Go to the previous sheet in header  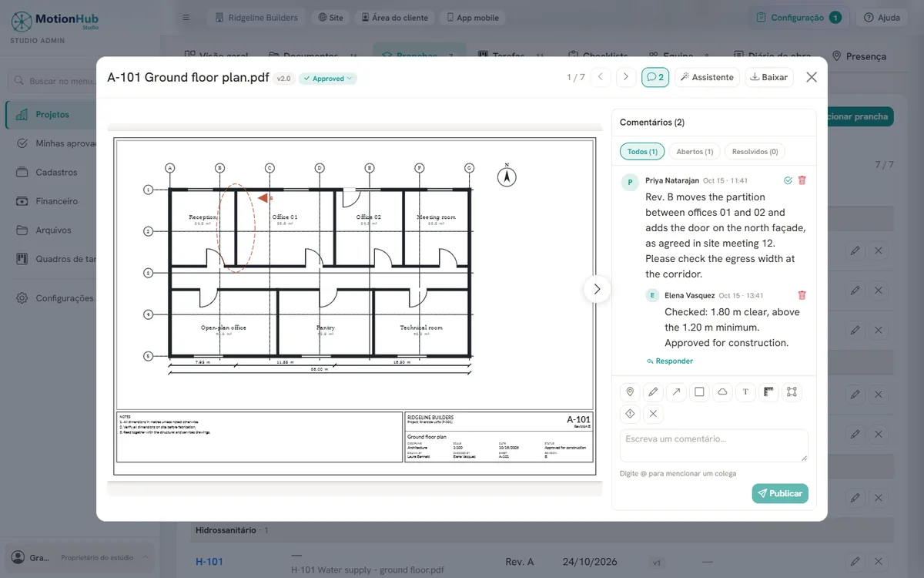coord(601,77)
